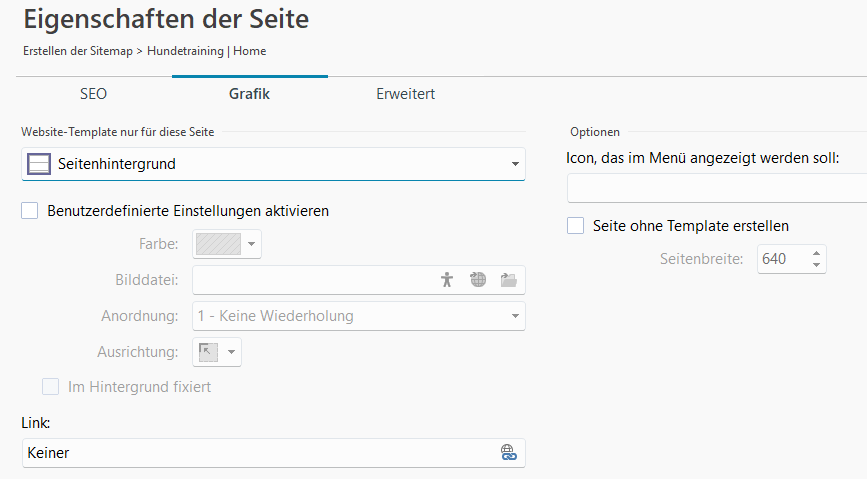Increase Seitenbreite with the up arrow
Image resolution: width=867 pixels, height=479 pixels.
click(817, 253)
